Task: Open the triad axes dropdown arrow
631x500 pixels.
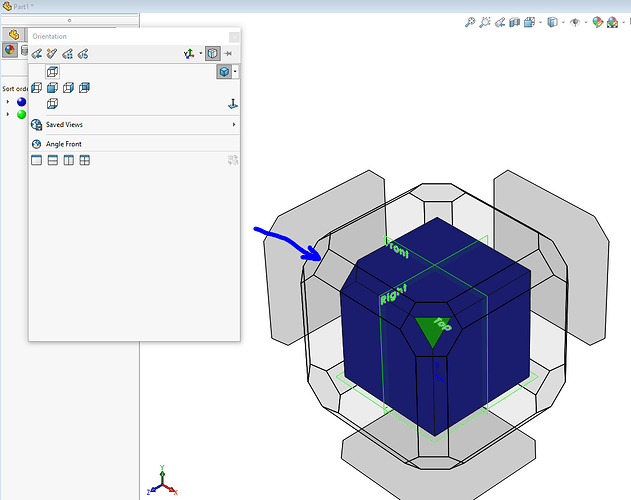Action: pos(201,54)
